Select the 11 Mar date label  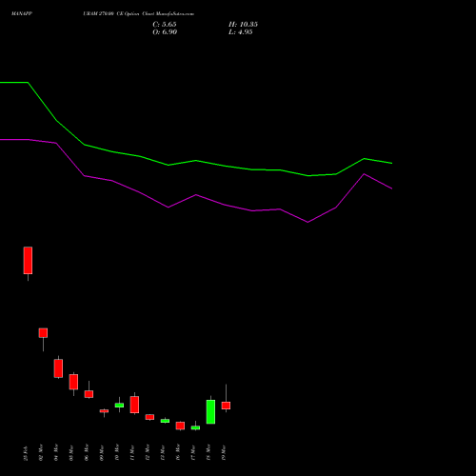[132, 452]
